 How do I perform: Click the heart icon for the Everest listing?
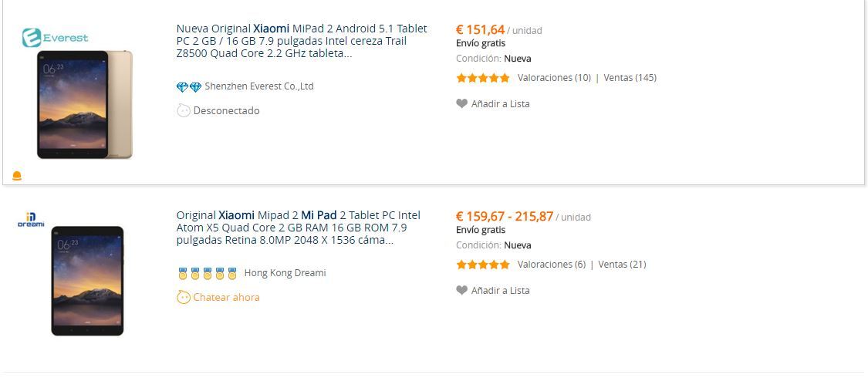pos(461,103)
